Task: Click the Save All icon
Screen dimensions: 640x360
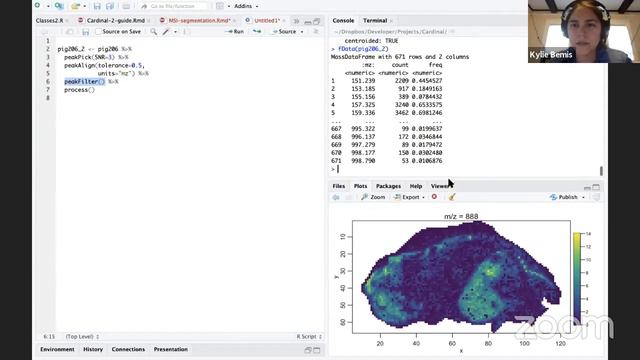Action: click(x=110, y=6)
